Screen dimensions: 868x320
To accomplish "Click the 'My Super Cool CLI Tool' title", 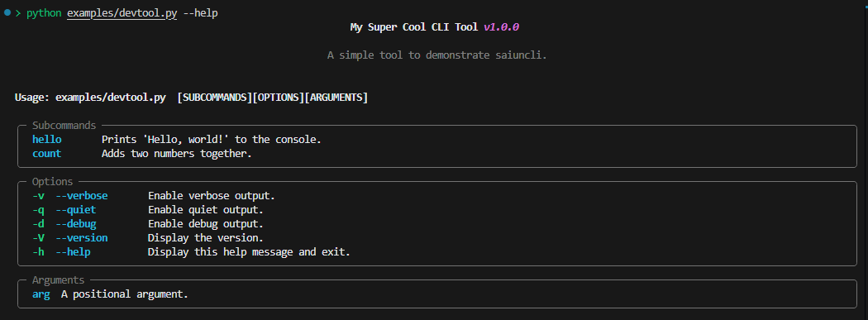I will coord(413,26).
